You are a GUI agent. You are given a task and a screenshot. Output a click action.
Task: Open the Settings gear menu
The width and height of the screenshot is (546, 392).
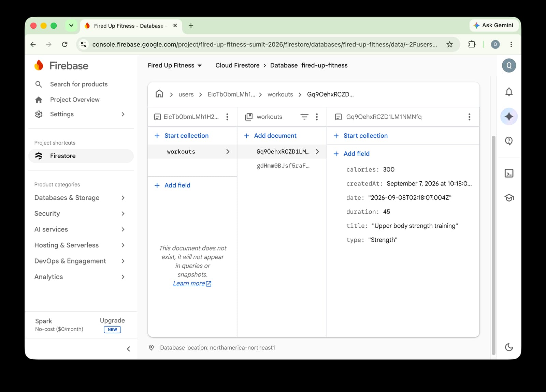(39, 114)
